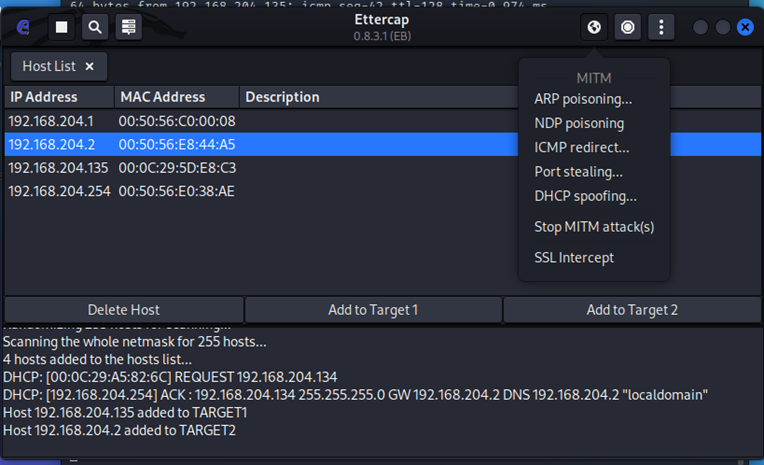The image size is (764, 465).
Task: Choose NDP poisoning menu entry
Action: point(579,123)
